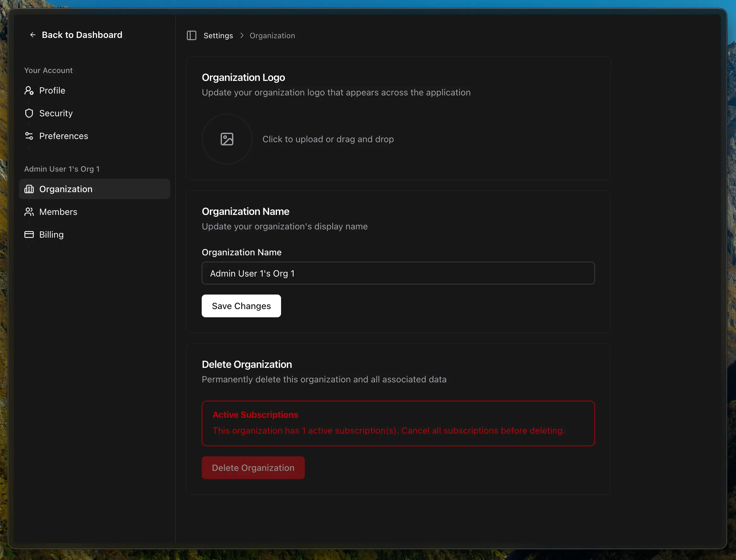Image resolution: width=736 pixels, height=560 pixels.
Task: Click the breadcrumb chevron separator
Action: [x=242, y=36]
